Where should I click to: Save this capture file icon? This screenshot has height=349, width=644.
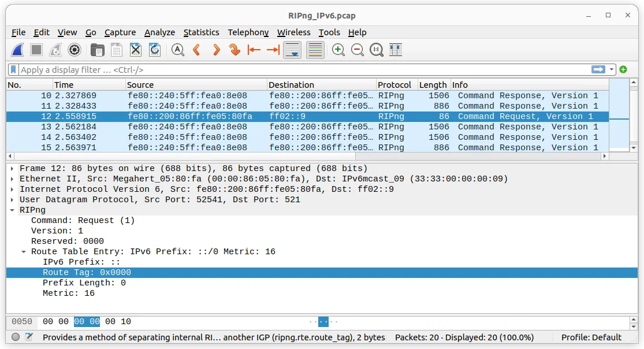tap(117, 50)
